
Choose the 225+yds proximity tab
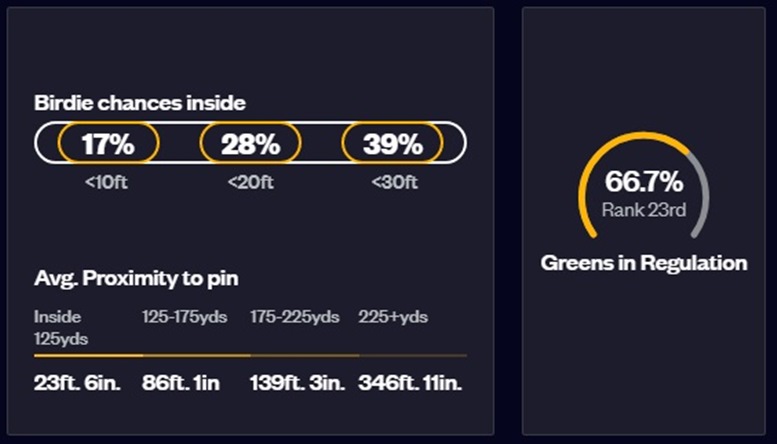(393, 317)
